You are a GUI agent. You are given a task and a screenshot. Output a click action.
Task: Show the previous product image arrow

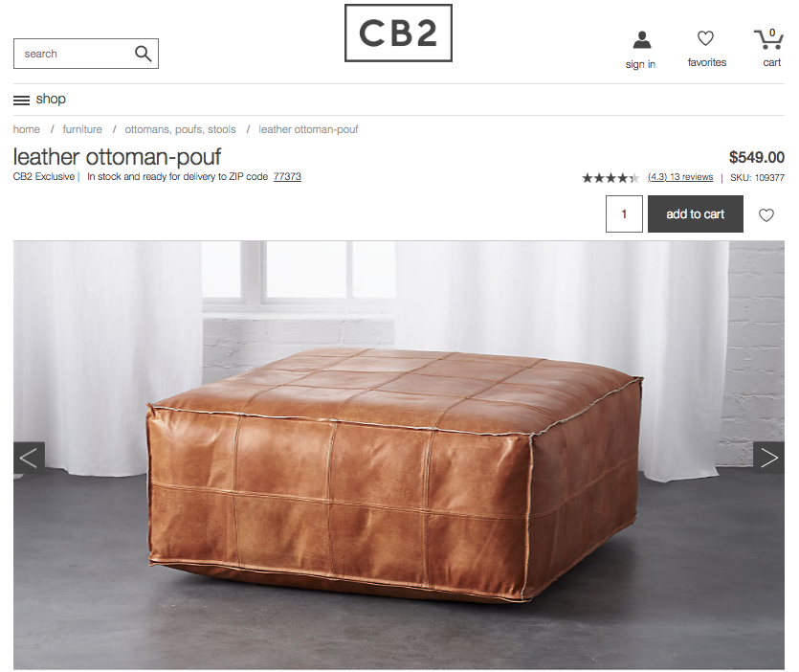coord(29,458)
